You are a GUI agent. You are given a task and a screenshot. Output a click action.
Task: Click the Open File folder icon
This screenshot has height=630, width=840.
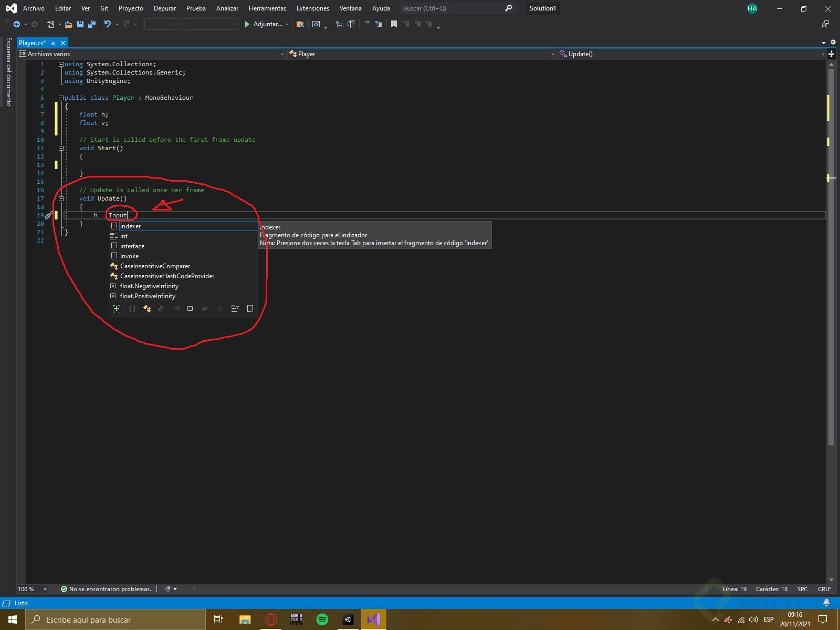click(x=69, y=24)
